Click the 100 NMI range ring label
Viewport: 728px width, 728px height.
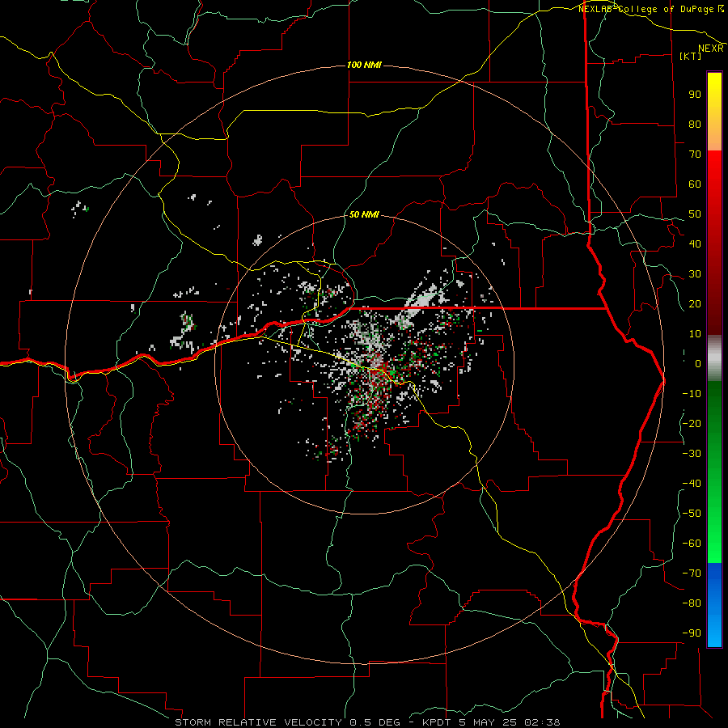tap(365, 65)
